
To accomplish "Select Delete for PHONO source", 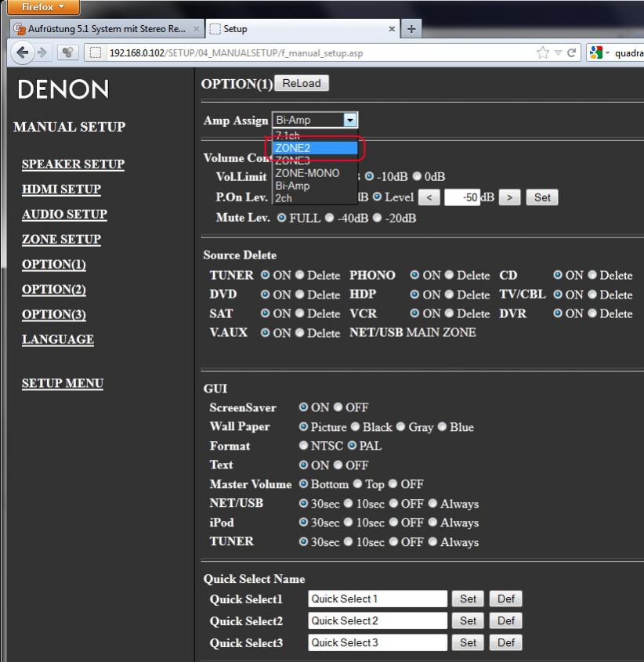I will 449,275.
